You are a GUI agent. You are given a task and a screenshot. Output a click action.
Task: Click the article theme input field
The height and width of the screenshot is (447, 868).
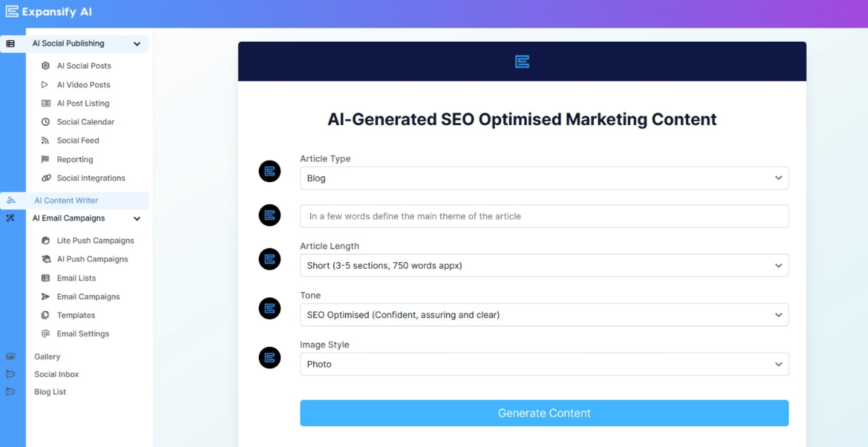click(x=543, y=216)
